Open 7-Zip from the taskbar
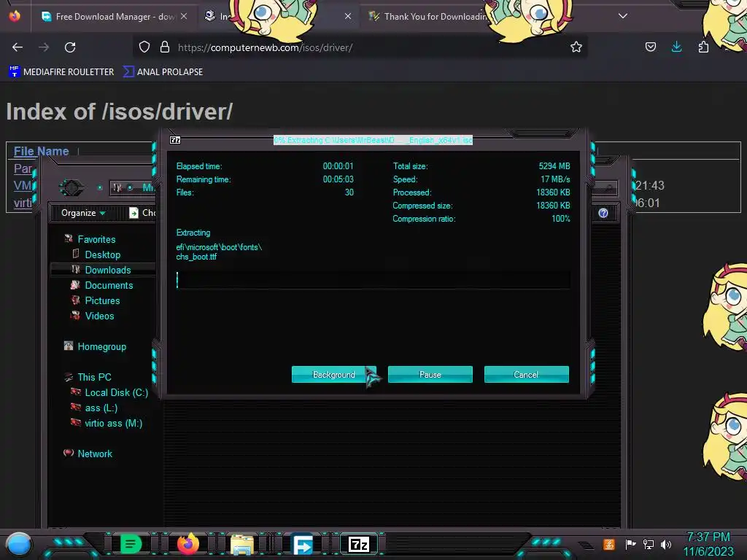This screenshot has width=747, height=560. tap(359, 544)
